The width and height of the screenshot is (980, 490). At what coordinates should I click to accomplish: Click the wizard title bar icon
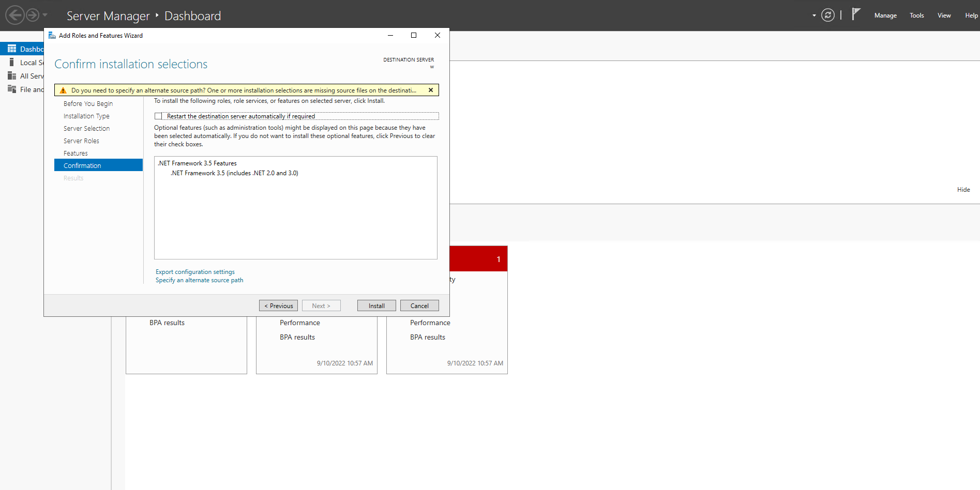click(x=52, y=35)
